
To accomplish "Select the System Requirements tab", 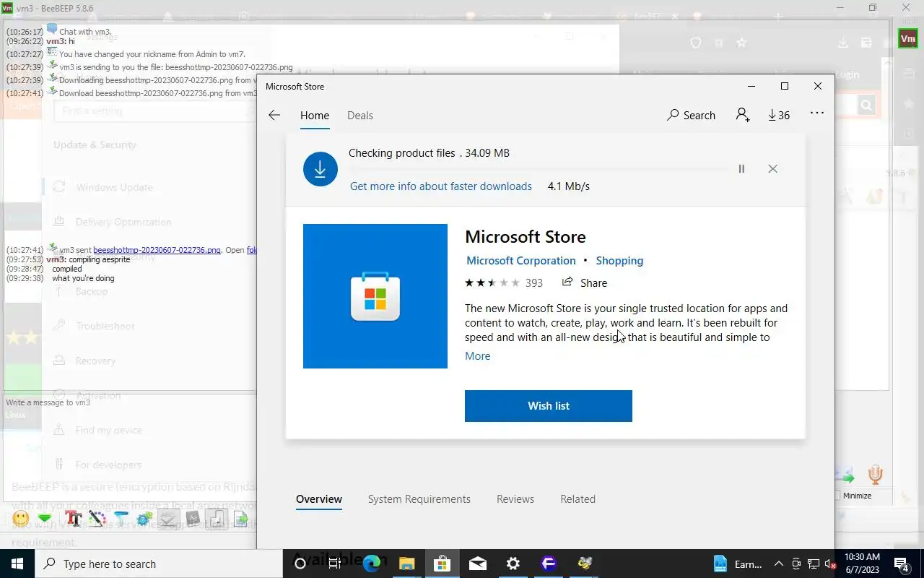I will [x=419, y=499].
